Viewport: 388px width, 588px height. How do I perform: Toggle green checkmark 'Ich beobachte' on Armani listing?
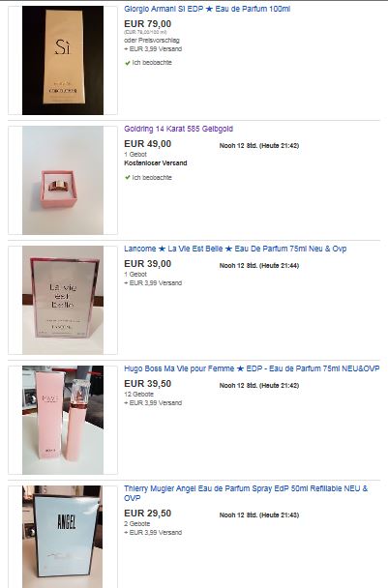[148, 63]
